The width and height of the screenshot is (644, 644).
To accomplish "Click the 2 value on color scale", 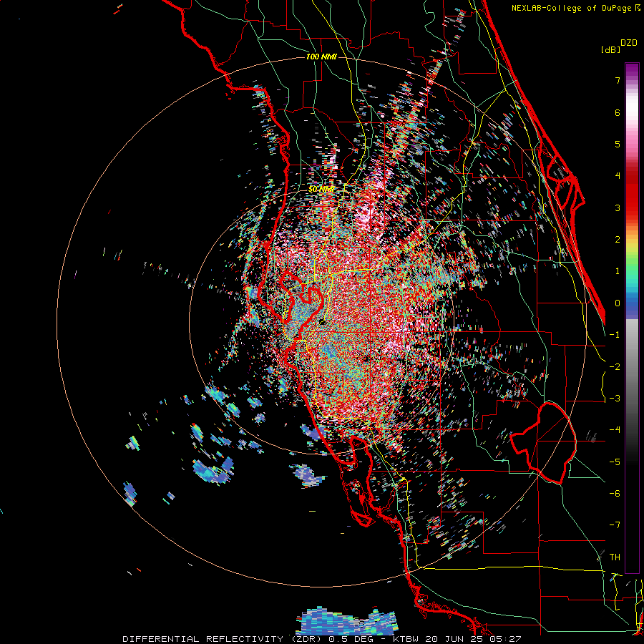I will point(618,240).
